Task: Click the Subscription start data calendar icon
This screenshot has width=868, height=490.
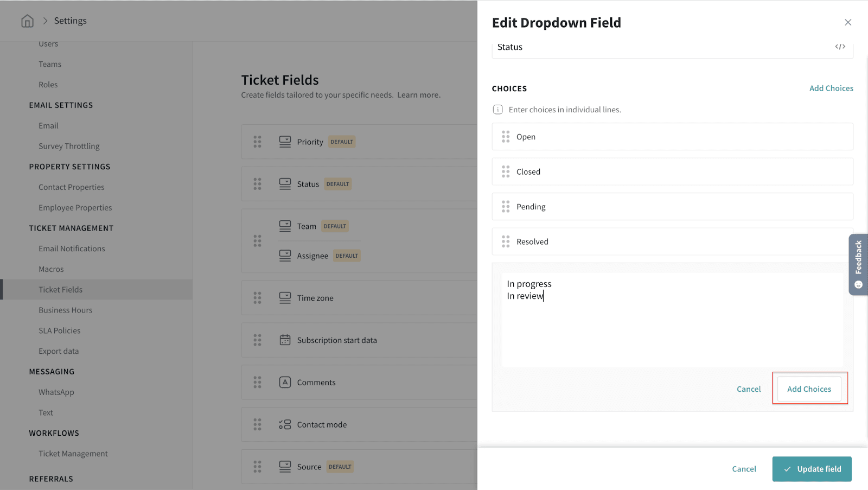Action: 285,340
